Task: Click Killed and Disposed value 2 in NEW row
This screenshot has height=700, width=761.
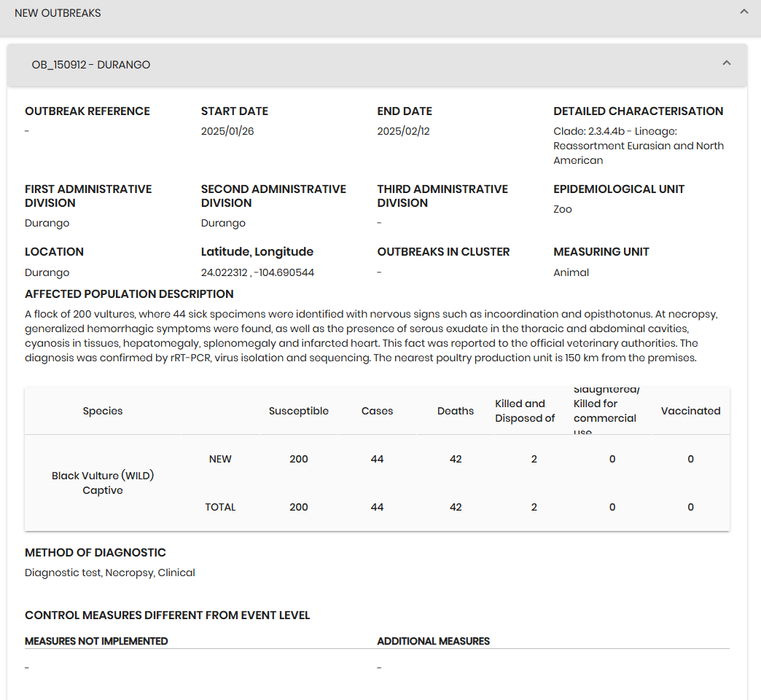Action: pyautogui.click(x=534, y=459)
